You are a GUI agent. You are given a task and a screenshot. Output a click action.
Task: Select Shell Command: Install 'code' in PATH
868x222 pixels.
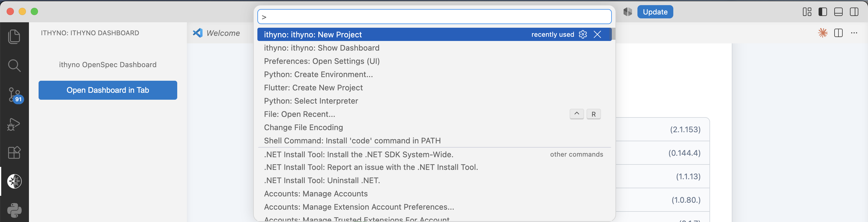(434, 140)
